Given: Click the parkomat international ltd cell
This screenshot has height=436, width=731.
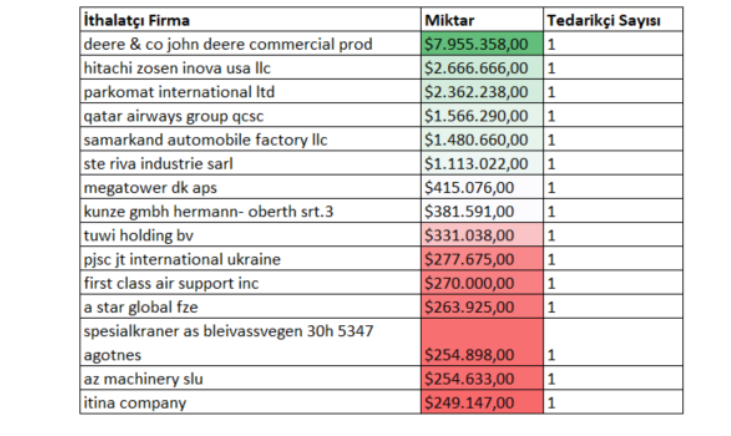Looking at the screenshot, I should [248, 92].
